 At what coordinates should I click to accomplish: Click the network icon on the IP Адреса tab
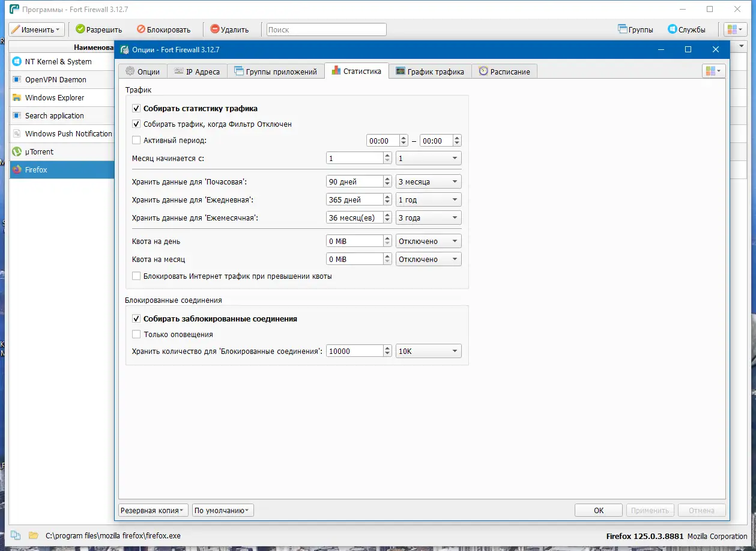tap(179, 71)
